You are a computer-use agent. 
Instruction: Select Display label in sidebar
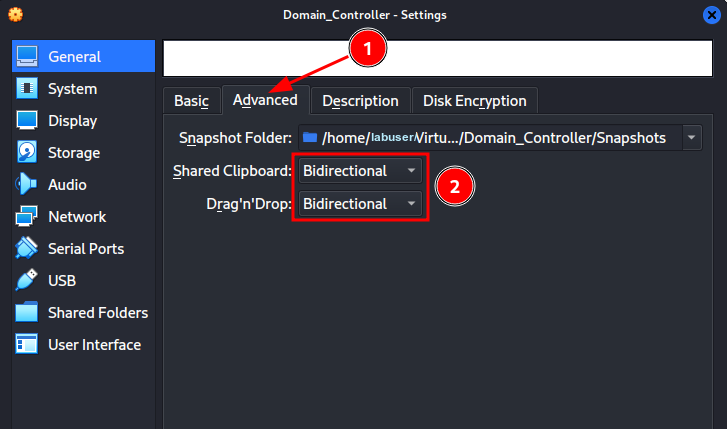pos(73,121)
